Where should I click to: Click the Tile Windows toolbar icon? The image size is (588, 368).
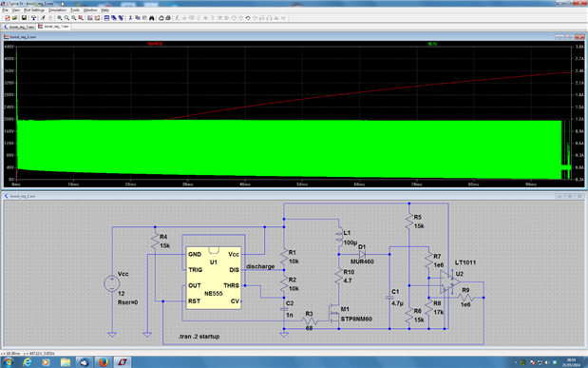(x=107, y=18)
